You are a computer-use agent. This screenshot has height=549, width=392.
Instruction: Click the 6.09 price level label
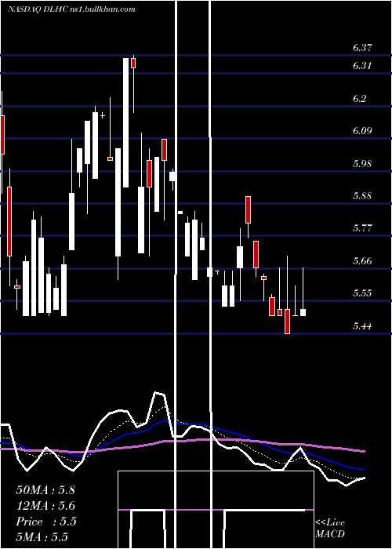tap(362, 131)
